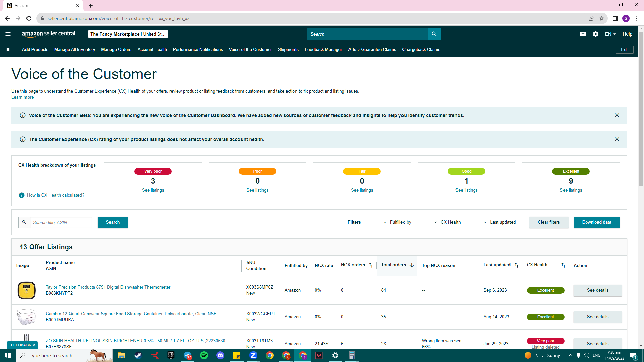This screenshot has height=362, width=644.
Task: Open the Taylor Precision Products 8791 listing link
Action: (108, 287)
